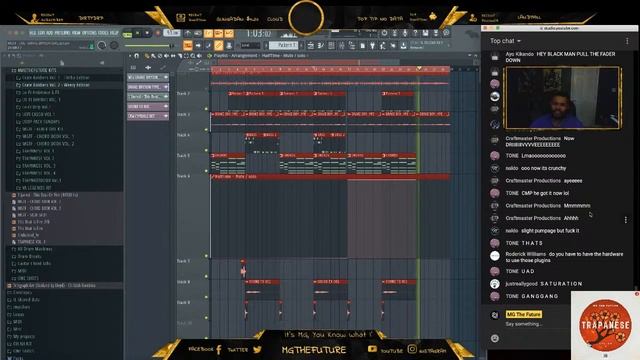
Task: Mute Track 2 with its green dot
Action: click(206, 109)
